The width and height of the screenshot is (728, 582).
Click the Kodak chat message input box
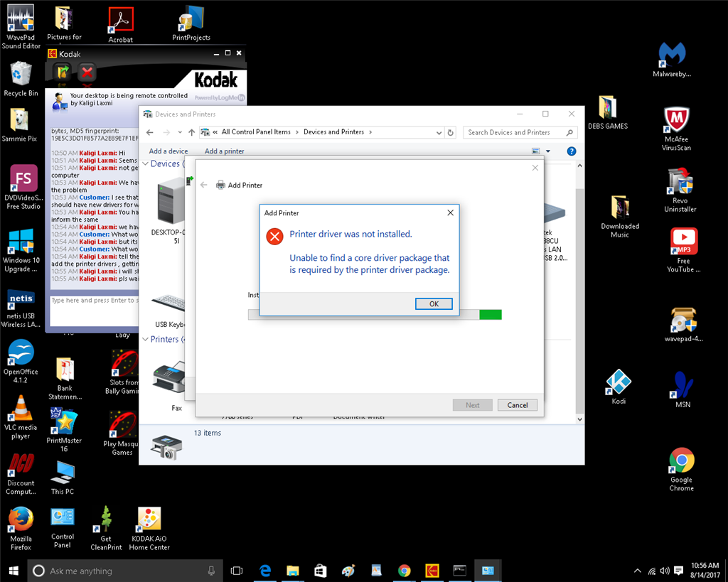tap(95, 311)
